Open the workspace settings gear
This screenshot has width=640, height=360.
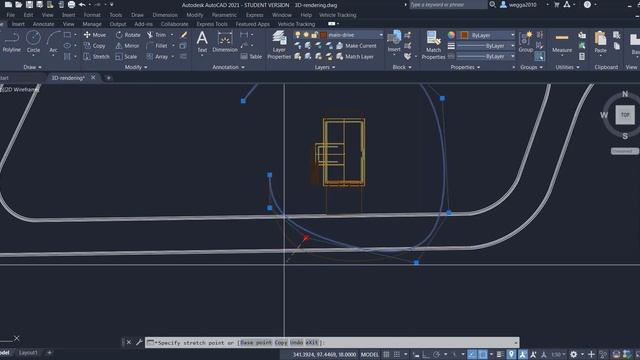[x=573, y=354]
